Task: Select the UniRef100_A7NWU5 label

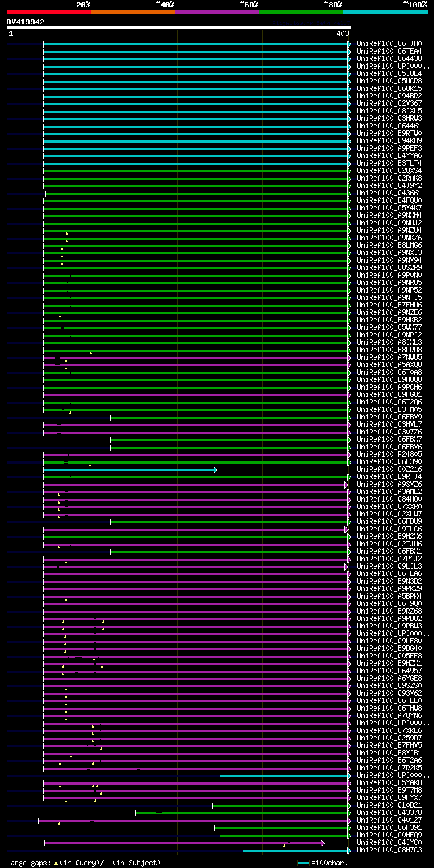Action: (389, 357)
